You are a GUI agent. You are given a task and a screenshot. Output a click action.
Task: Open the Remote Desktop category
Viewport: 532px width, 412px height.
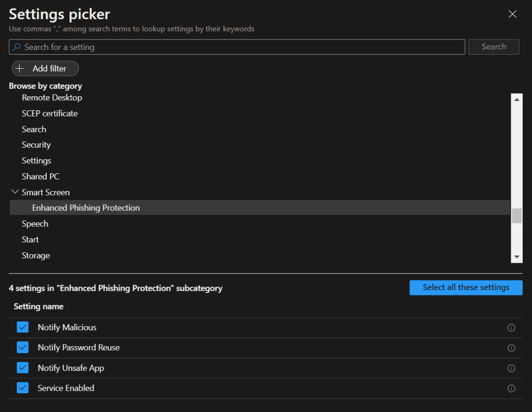51,97
